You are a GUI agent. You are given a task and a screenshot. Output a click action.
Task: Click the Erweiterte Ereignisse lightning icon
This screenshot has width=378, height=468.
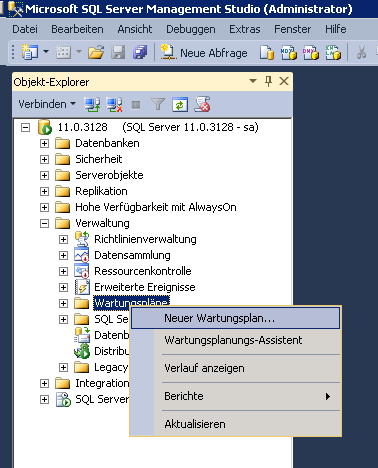click(82, 287)
